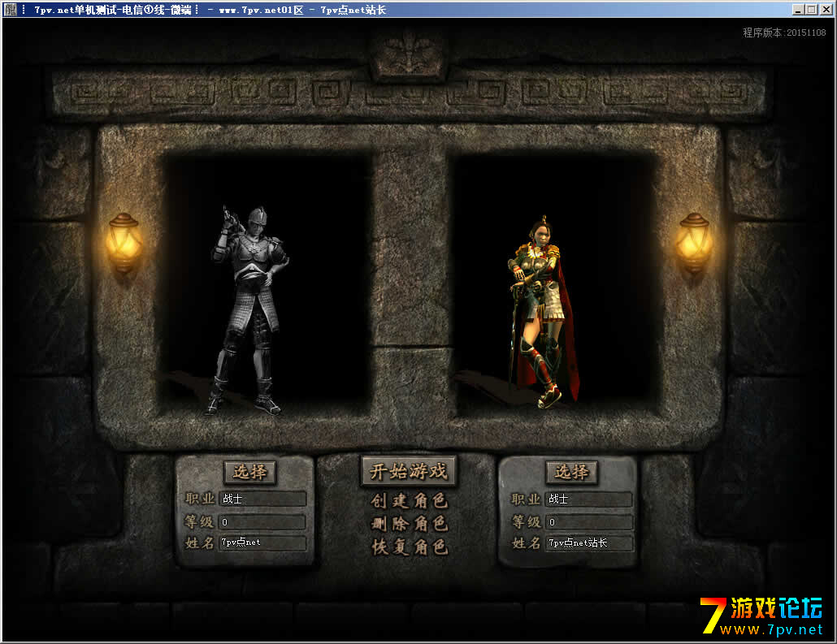Click Restore Character (恢复角色)
The image size is (837, 644).
click(x=410, y=547)
